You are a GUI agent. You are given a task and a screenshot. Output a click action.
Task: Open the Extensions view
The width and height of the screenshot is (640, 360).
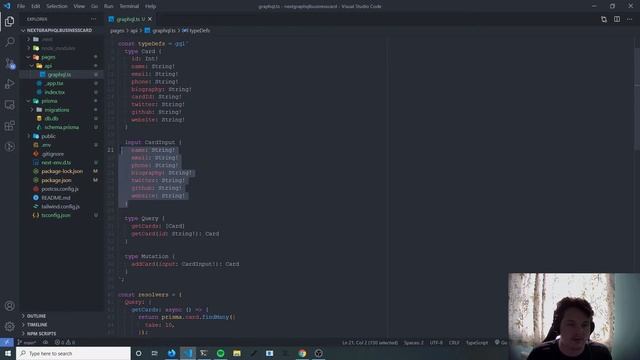pyautogui.click(x=9, y=126)
